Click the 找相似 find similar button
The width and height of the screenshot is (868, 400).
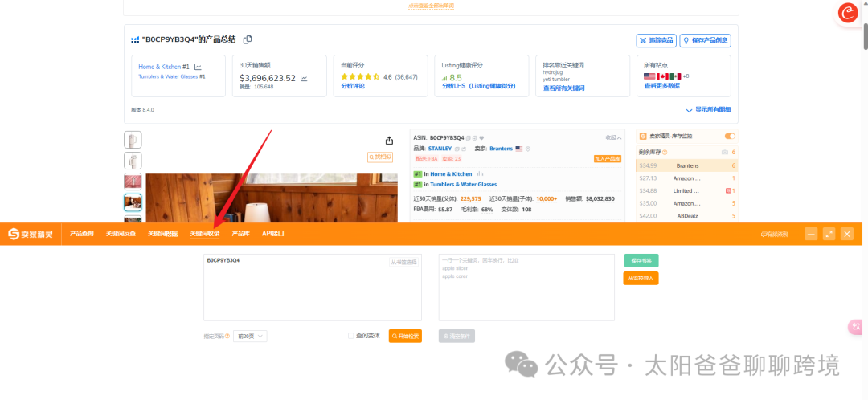380,157
